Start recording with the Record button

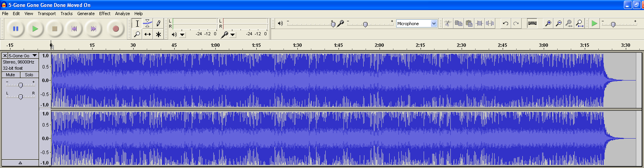click(x=115, y=29)
